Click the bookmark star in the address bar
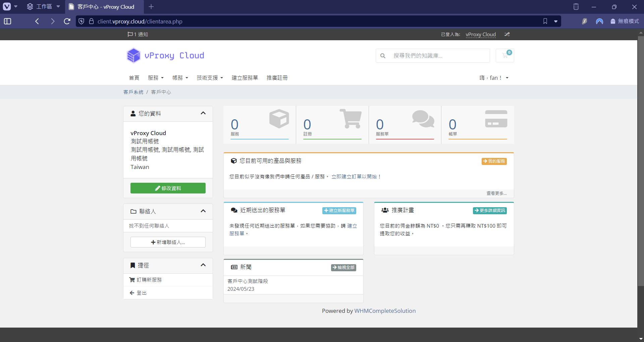 pos(545,21)
